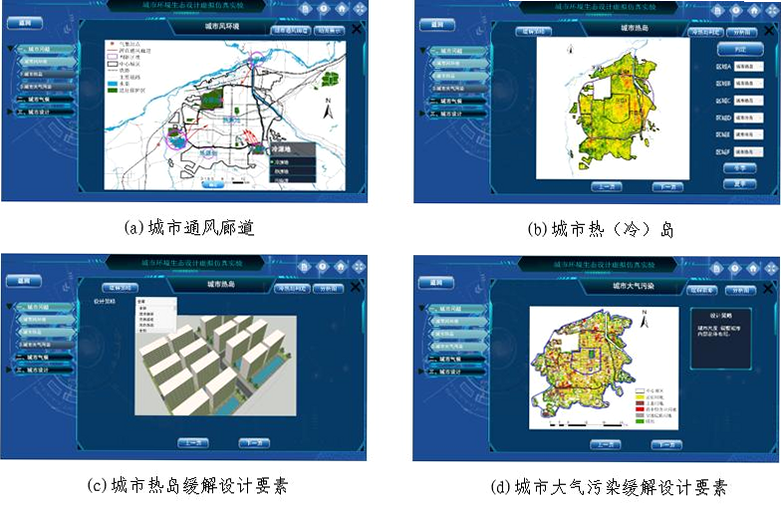Image resolution: width=781 pixels, height=507 pixels.
Task: Select the 热源地 list option in panel (a)
Action: click(293, 171)
